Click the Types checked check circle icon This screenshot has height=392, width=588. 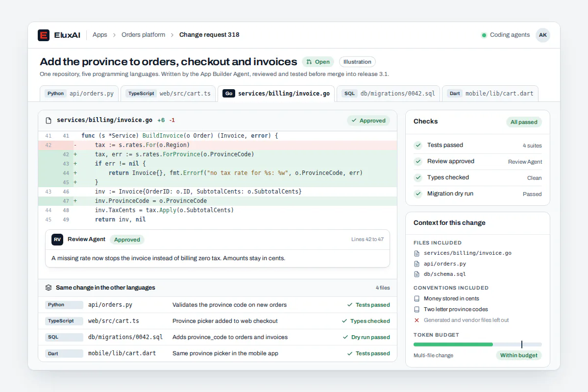[x=418, y=177]
